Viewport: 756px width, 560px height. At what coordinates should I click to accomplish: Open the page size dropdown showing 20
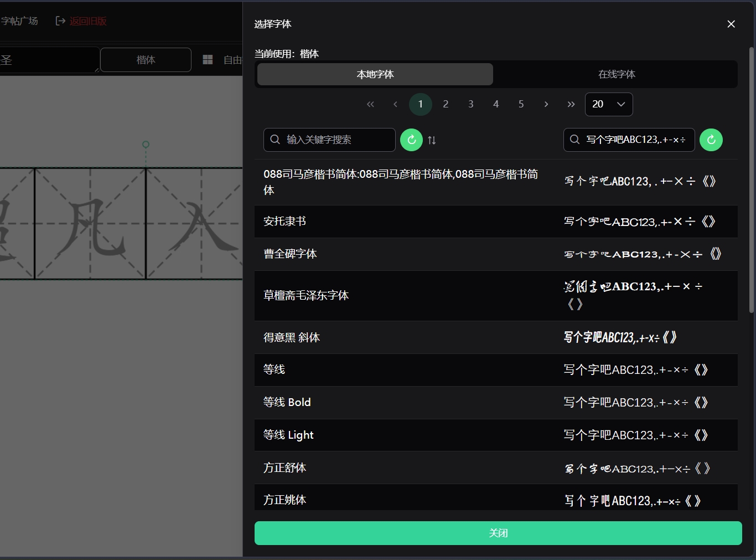pos(608,104)
